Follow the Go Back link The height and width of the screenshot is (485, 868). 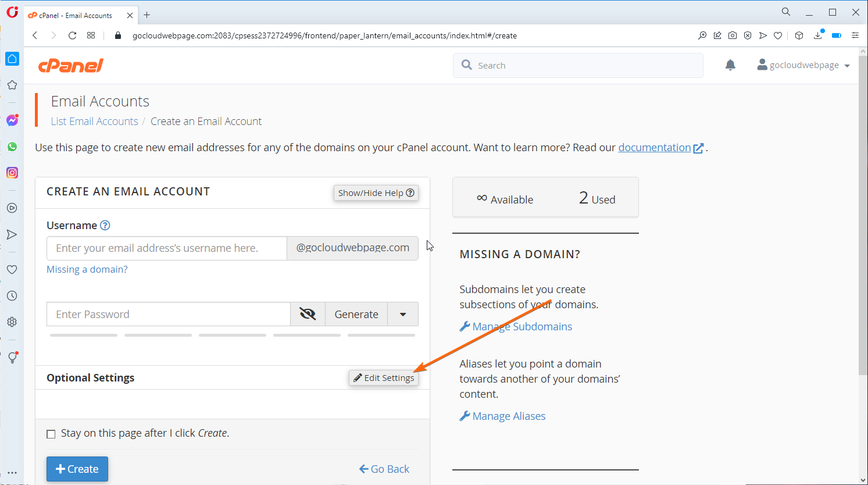(384, 469)
